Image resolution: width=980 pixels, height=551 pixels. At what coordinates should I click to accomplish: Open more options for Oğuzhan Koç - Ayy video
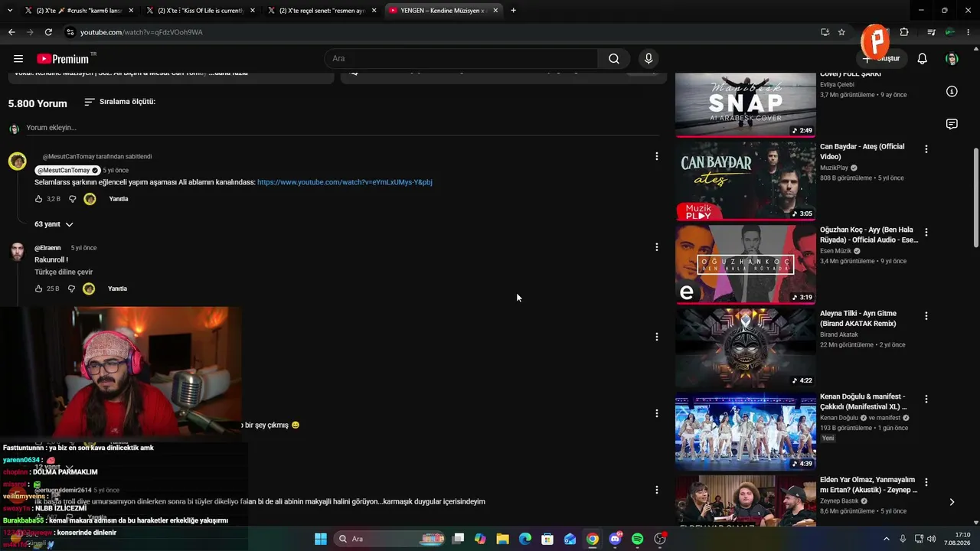click(x=926, y=232)
